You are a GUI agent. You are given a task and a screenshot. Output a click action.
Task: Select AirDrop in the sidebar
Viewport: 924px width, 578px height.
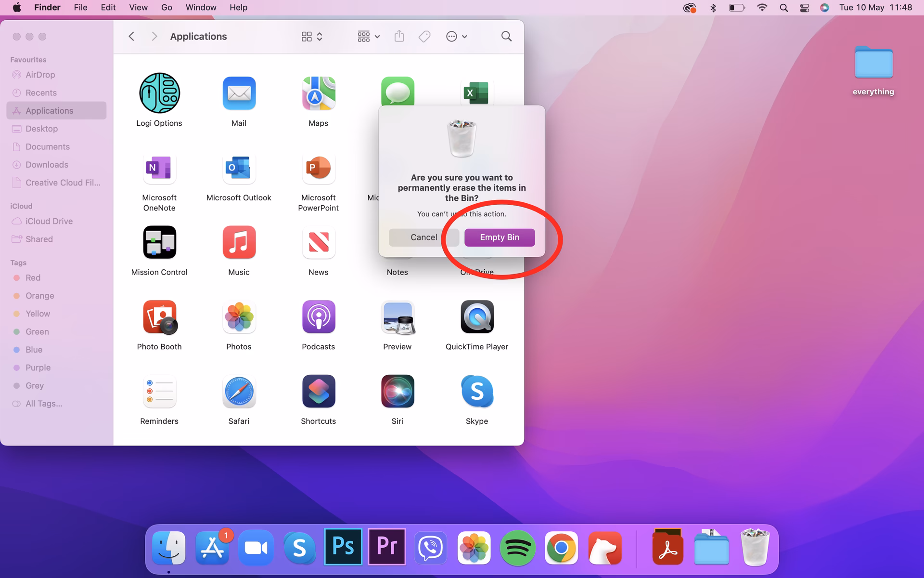tap(56, 75)
